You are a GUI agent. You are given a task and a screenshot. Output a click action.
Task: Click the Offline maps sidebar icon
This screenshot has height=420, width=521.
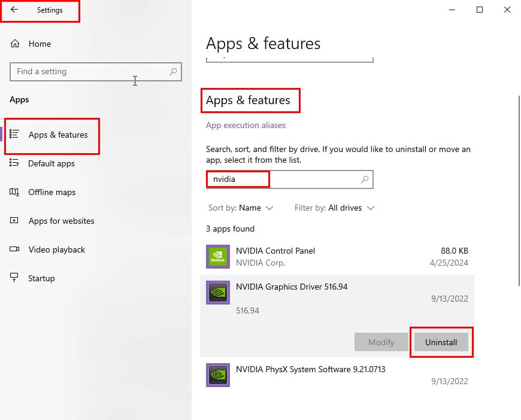(14, 191)
